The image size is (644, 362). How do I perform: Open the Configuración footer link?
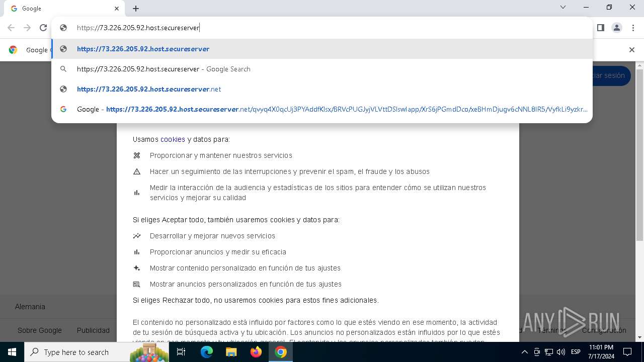[604, 330]
